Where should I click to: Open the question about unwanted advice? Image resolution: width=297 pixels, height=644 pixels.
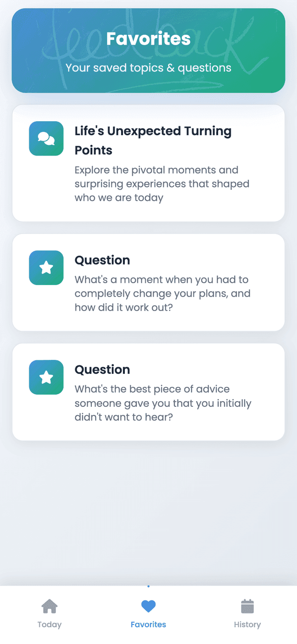[148, 392]
